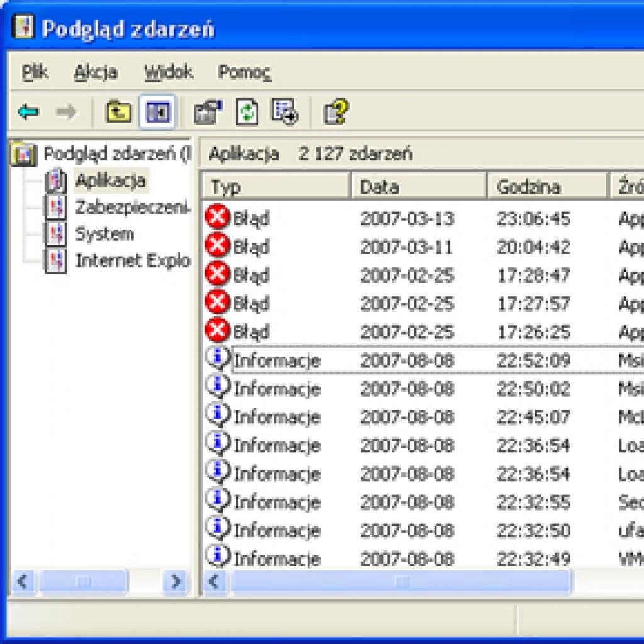Toggle the Show/Hide console tree icon

pyautogui.click(x=157, y=113)
